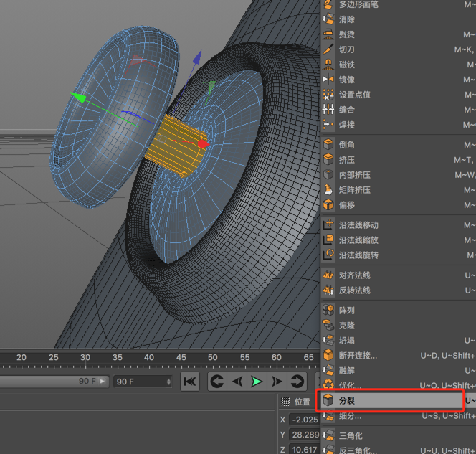The image size is (476, 454).
Task: Choose the 三角化 triangulate command
Action: click(399, 436)
